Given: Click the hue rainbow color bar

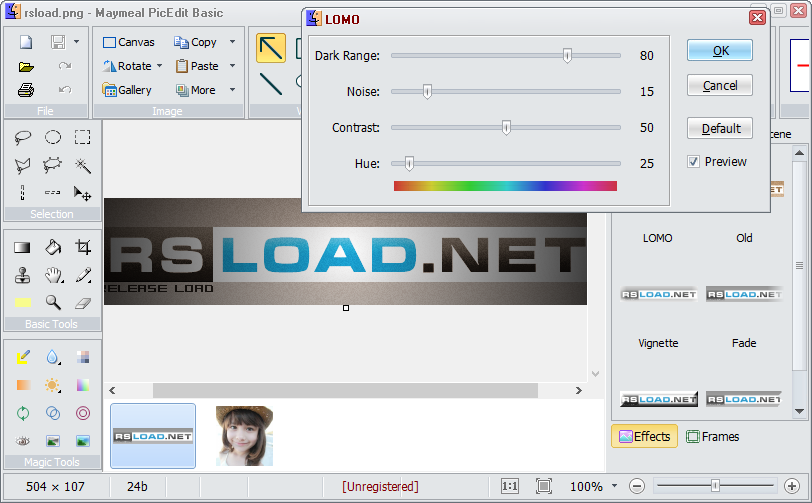Looking at the screenshot, I should coord(505,186).
